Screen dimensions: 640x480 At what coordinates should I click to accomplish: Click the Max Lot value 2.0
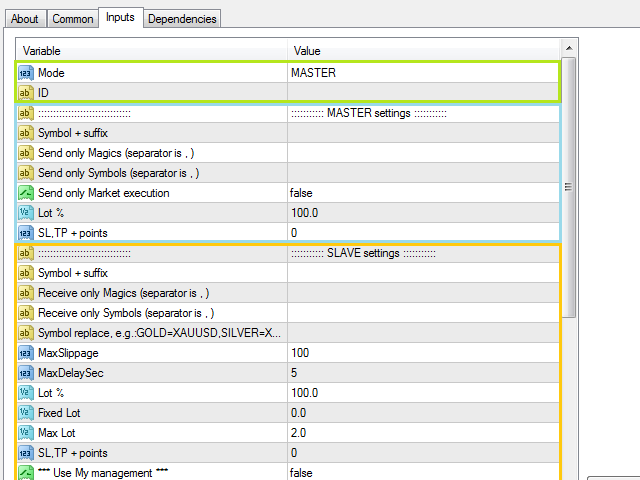point(298,433)
